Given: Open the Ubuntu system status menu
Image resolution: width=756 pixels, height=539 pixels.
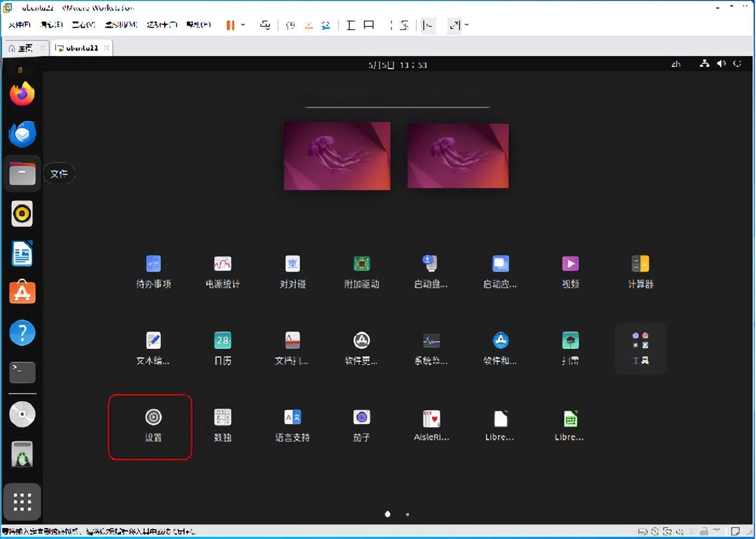Looking at the screenshot, I should [721, 64].
